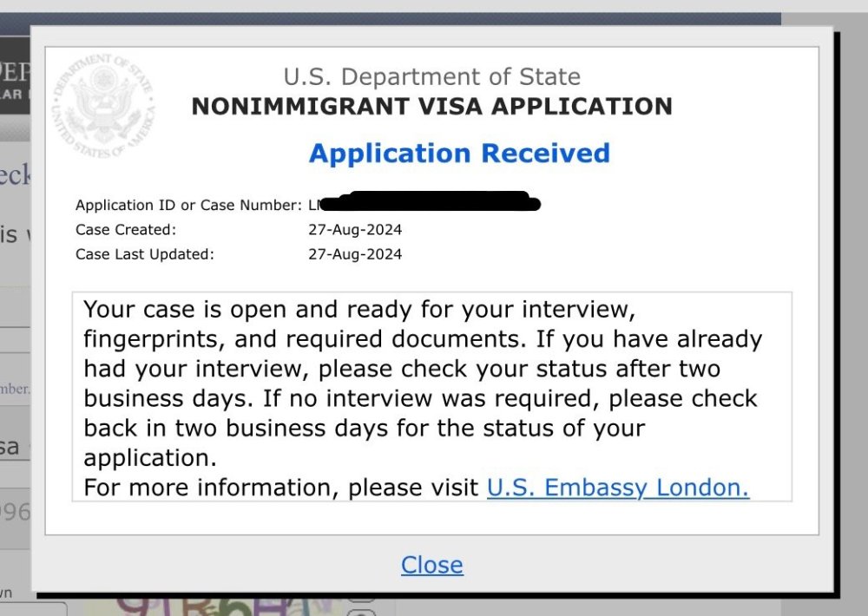Click the background input field showing 96

point(15,514)
